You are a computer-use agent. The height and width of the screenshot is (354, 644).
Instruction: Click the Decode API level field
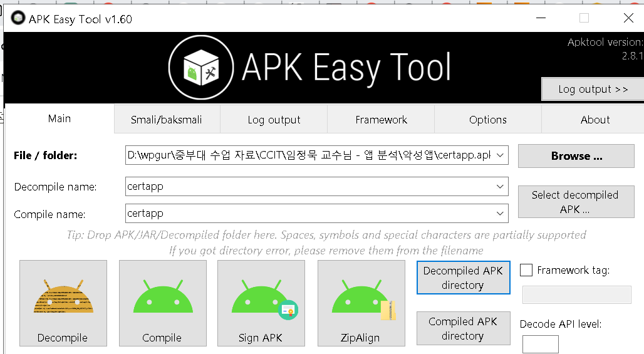(541, 344)
